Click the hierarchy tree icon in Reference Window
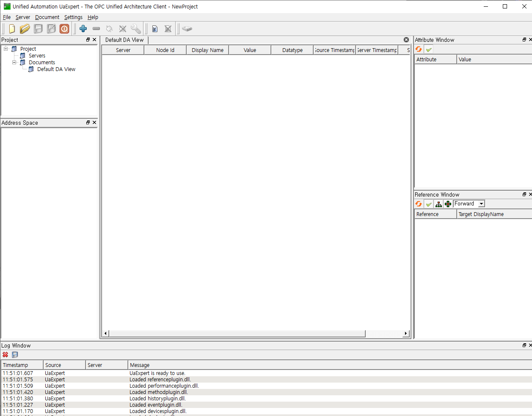Image resolution: width=532 pixels, height=416 pixels. tap(438, 204)
